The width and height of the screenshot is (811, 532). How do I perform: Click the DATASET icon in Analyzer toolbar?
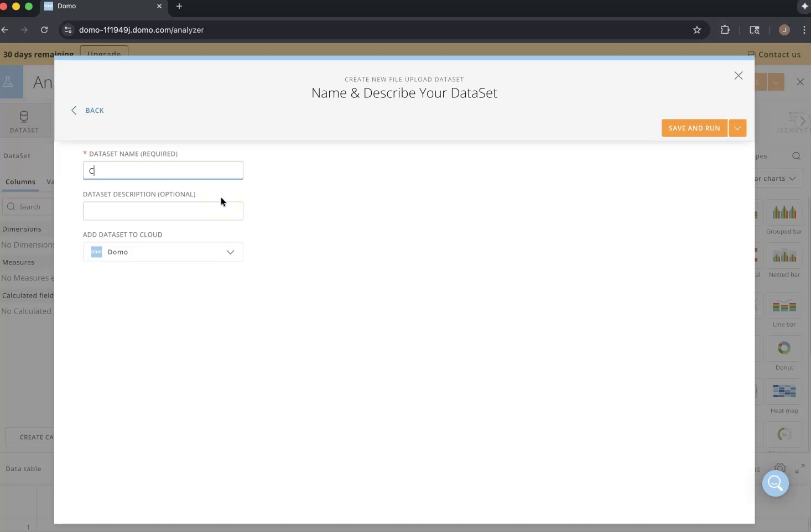[24, 122]
